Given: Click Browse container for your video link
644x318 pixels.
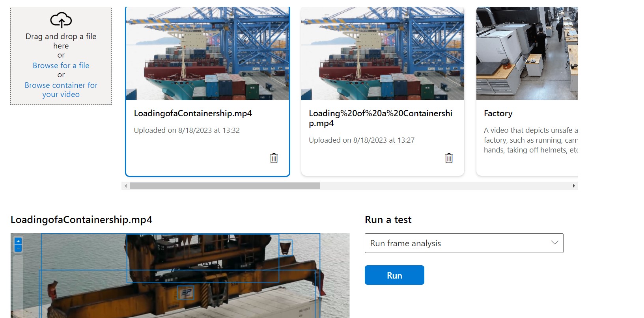Looking at the screenshot, I should click(x=61, y=90).
